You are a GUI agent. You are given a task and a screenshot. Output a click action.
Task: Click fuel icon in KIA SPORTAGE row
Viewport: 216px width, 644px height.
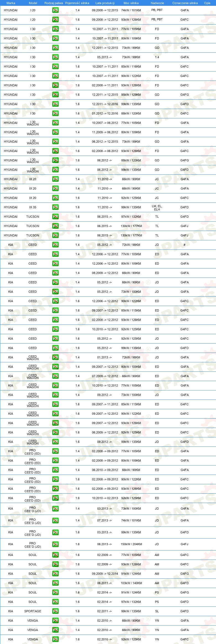[x=56, y=611]
